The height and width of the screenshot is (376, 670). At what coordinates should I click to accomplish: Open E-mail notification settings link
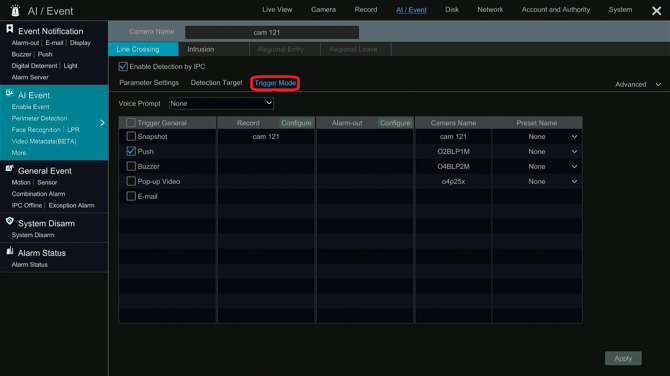click(54, 43)
